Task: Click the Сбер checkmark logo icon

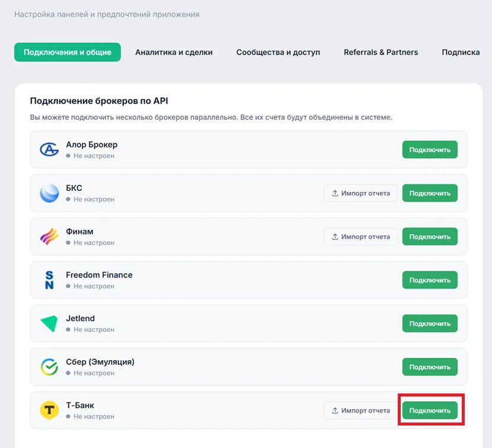Action: pos(49,367)
